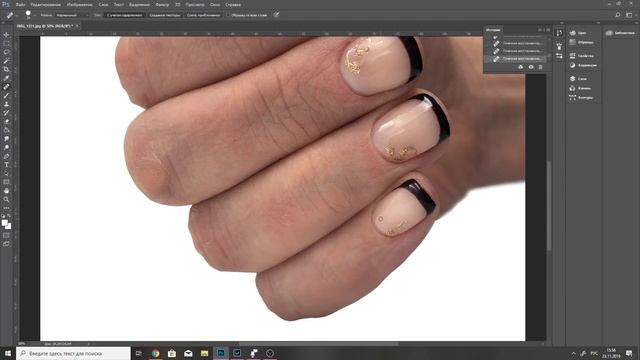Select the Pen tool
This screenshot has height=360, width=640.
click(6, 156)
